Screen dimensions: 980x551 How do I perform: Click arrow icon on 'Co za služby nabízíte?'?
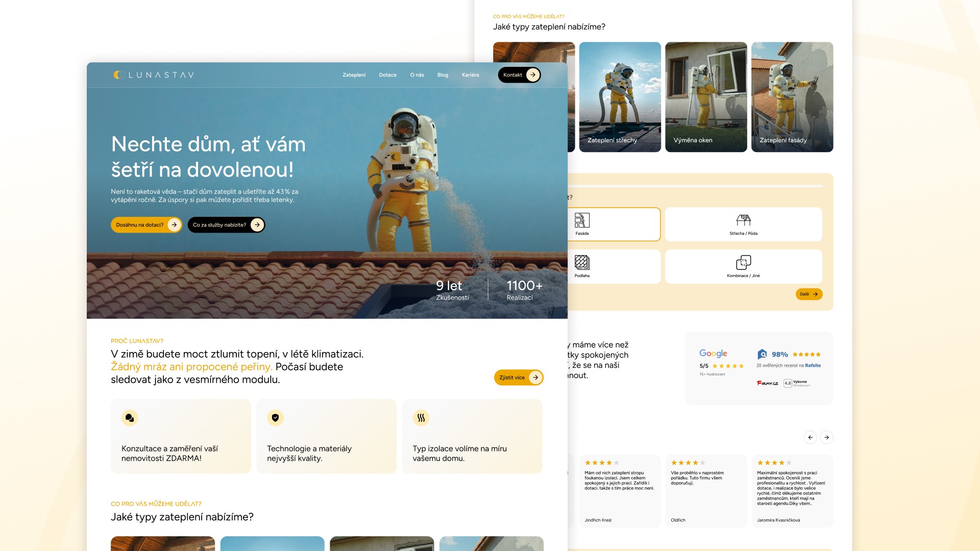[257, 225]
